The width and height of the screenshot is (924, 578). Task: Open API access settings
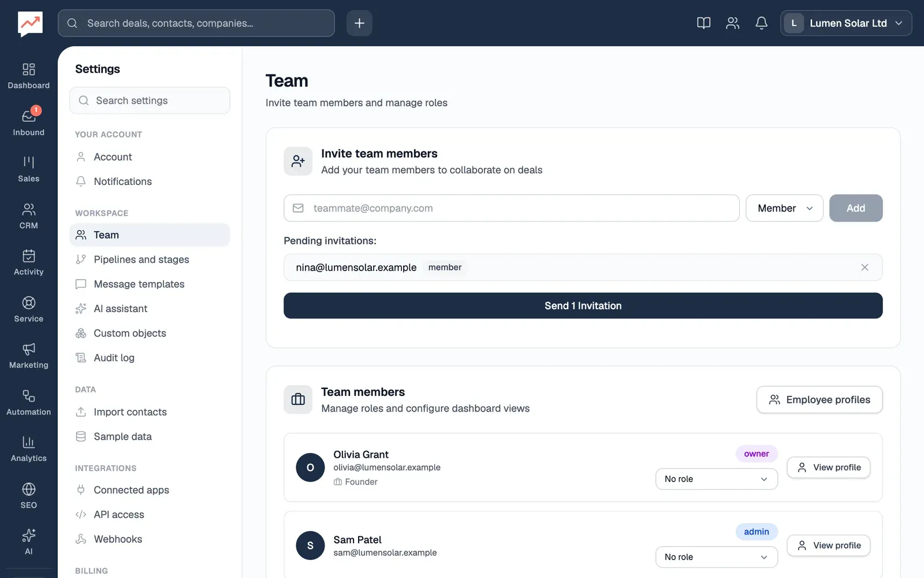tap(150, 514)
